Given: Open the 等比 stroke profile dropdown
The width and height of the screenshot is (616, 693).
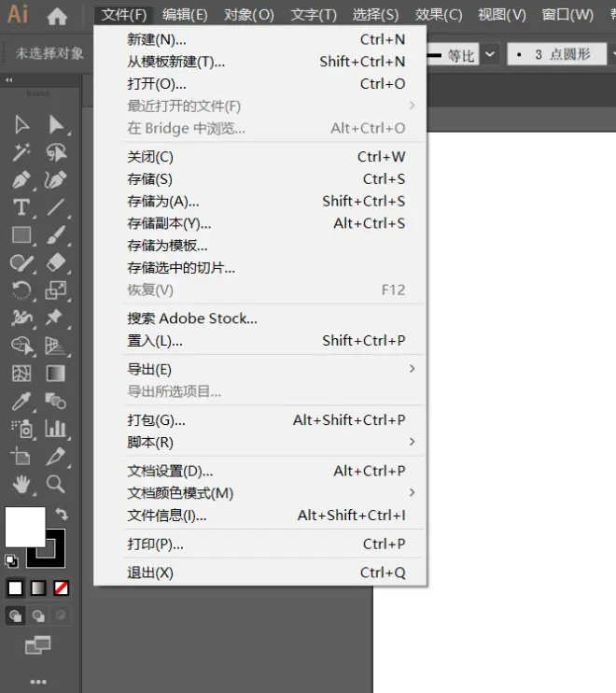Looking at the screenshot, I should pyautogui.click(x=490, y=54).
